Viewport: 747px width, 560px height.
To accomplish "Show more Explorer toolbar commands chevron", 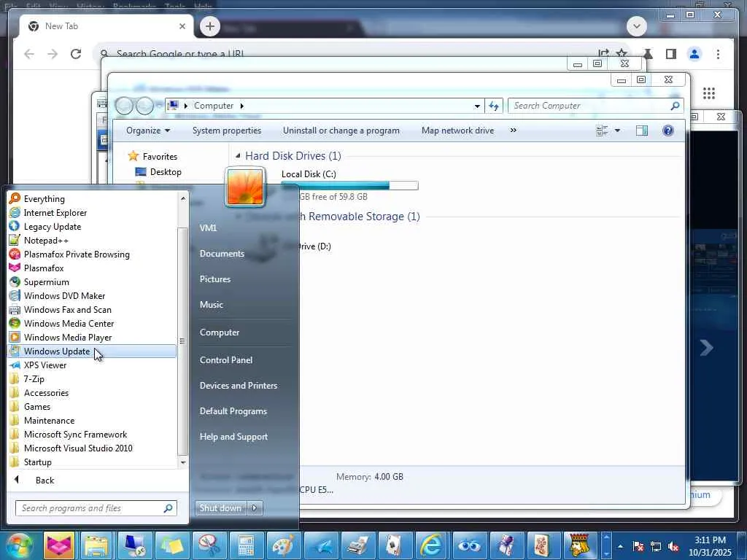I will pyautogui.click(x=513, y=130).
